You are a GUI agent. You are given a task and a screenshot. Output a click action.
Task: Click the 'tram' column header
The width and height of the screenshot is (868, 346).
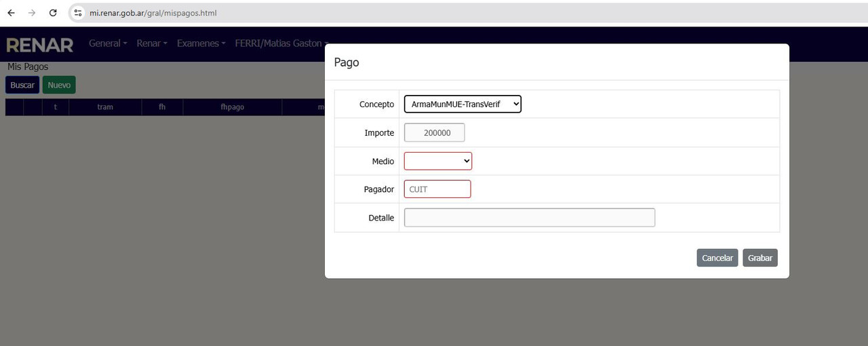105,107
